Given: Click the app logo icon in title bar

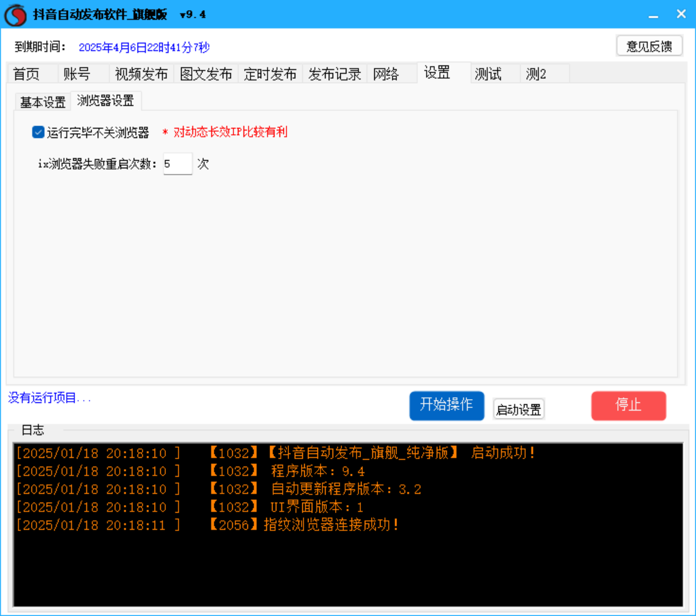Looking at the screenshot, I should tap(16, 15).
